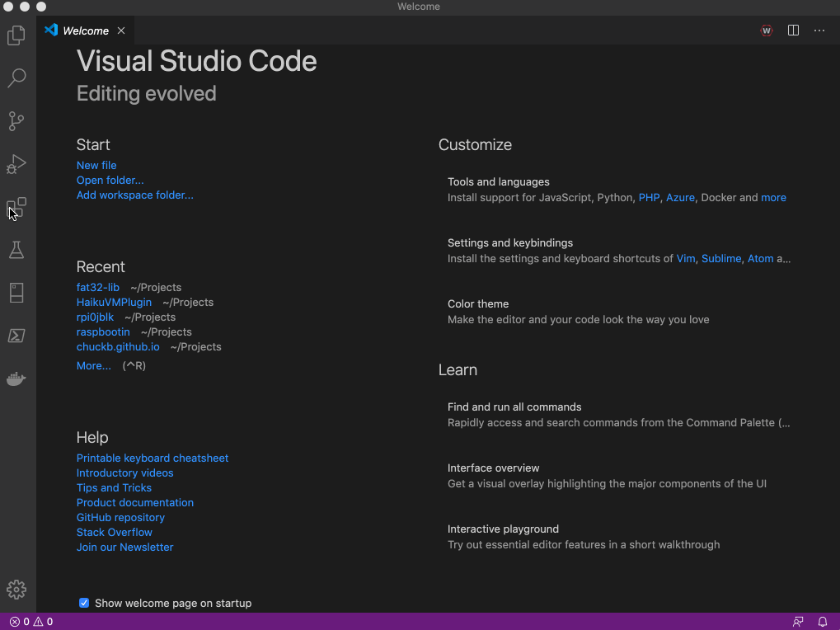This screenshot has height=630, width=840.
Task: Open the Search view icon
Action: pos(16,78)
